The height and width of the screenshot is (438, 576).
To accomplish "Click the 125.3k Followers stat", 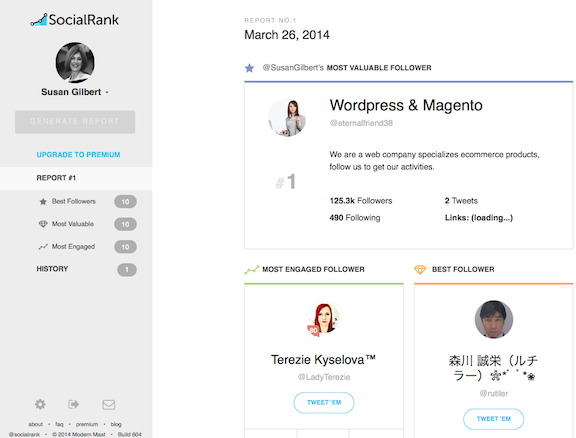I will (361, 201).
